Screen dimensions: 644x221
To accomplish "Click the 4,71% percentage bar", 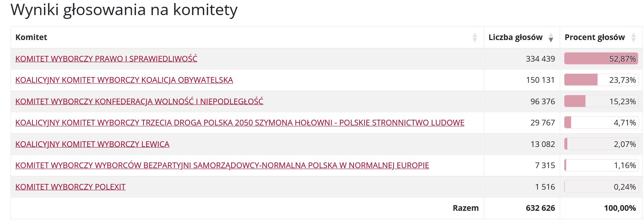I will coord(601,123).
